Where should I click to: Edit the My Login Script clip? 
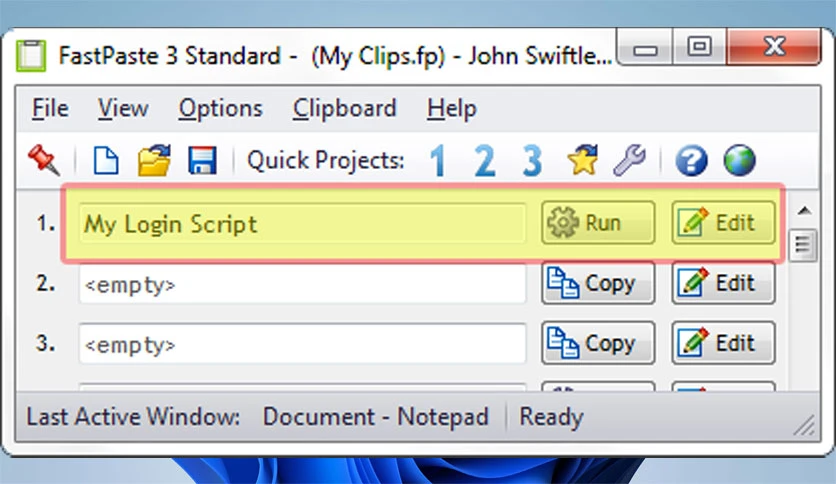click(724, 223)
